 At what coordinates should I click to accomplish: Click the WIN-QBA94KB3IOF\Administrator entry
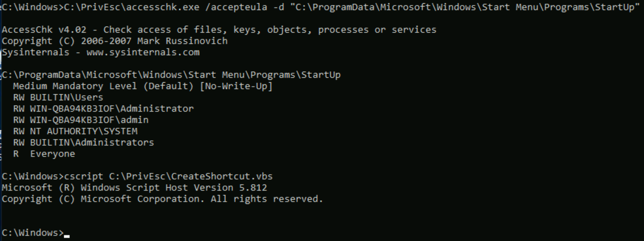112,109
